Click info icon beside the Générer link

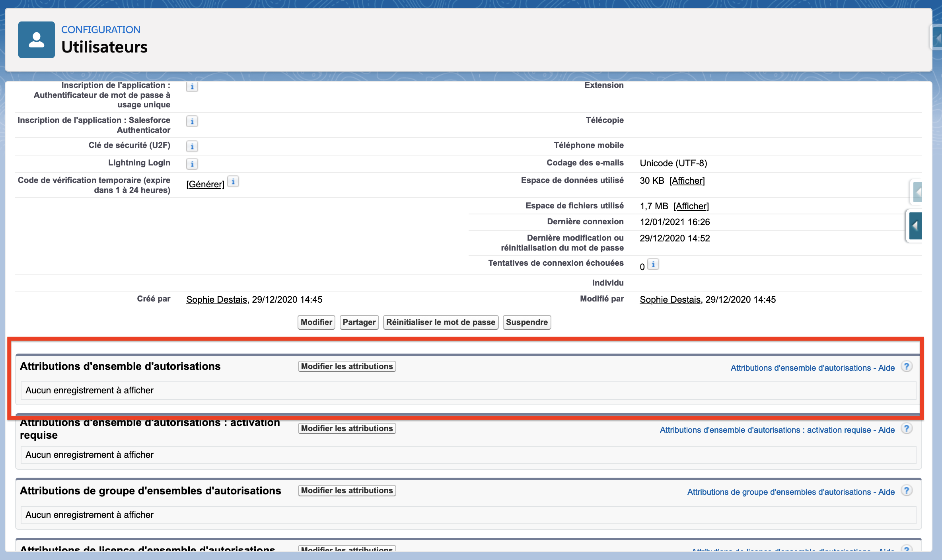pyautogui.click(x=233, y=182)
